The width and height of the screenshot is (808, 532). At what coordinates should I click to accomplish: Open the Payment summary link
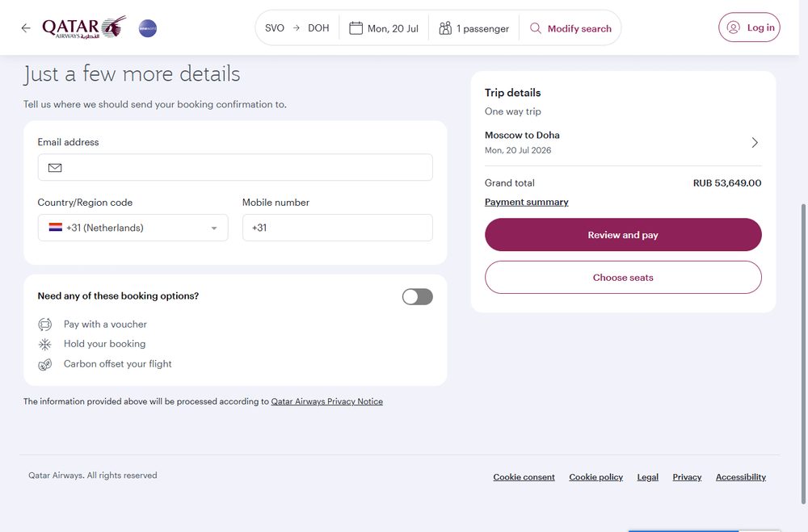pyautogui.click(x=527, y=202)
